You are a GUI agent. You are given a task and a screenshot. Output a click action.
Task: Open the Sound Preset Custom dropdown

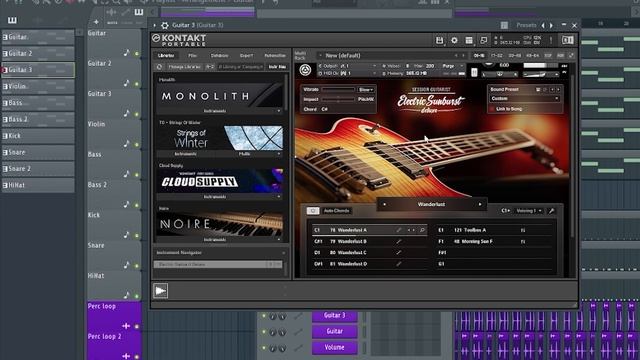(524, 99)
